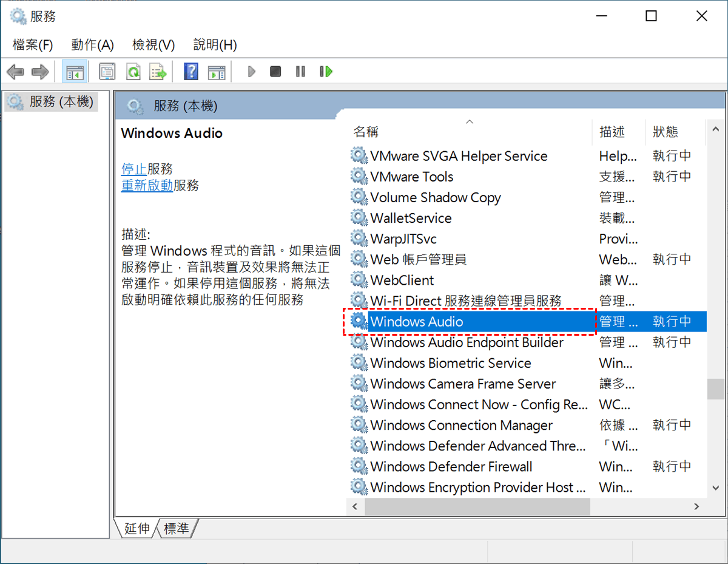The image size is (728, 564).
Task: Click the Restart Service green icon
Action: pyautogui.click(x=326, y=72)
